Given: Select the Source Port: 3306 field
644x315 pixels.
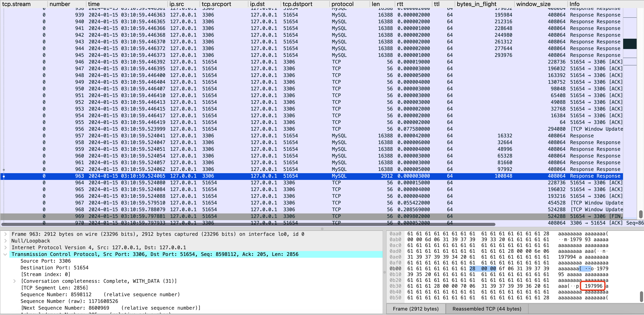Looking at the screenshot, I should point(45,261).
